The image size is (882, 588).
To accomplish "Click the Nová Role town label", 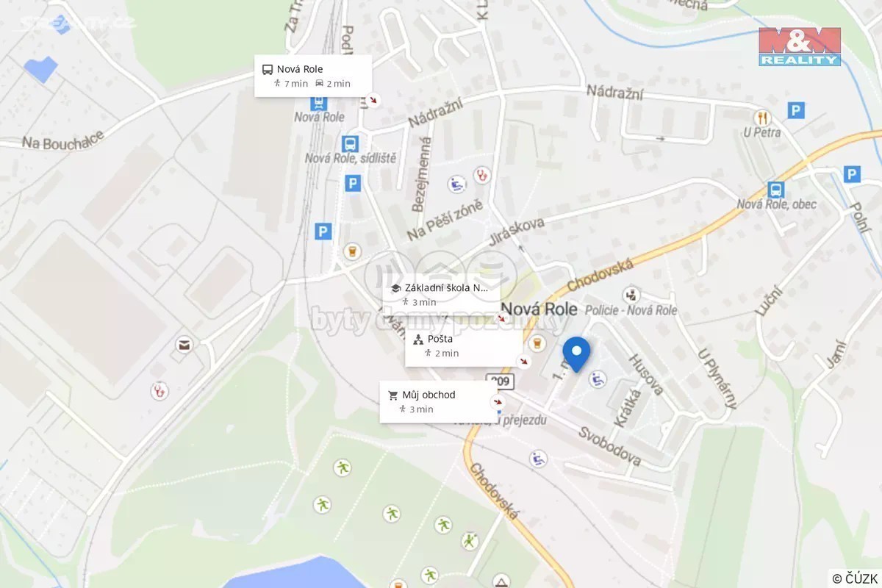I will pyautogui.click(x=539, y=309).
